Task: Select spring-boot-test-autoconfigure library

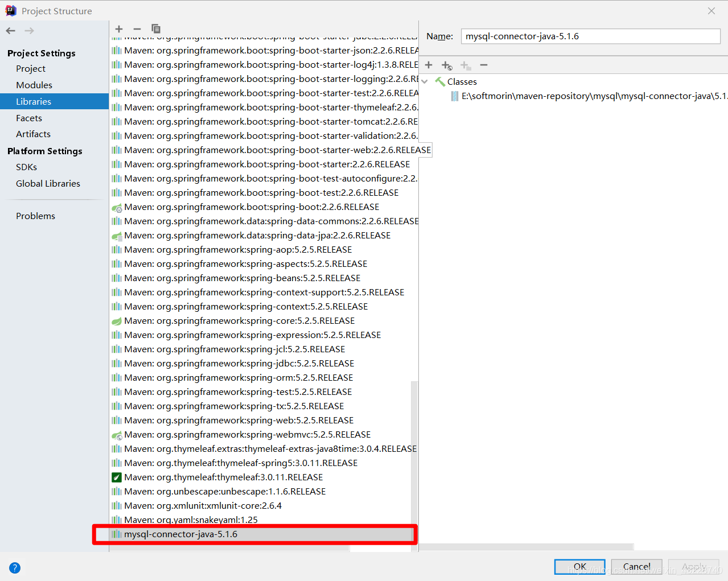Action: [264, 179]
